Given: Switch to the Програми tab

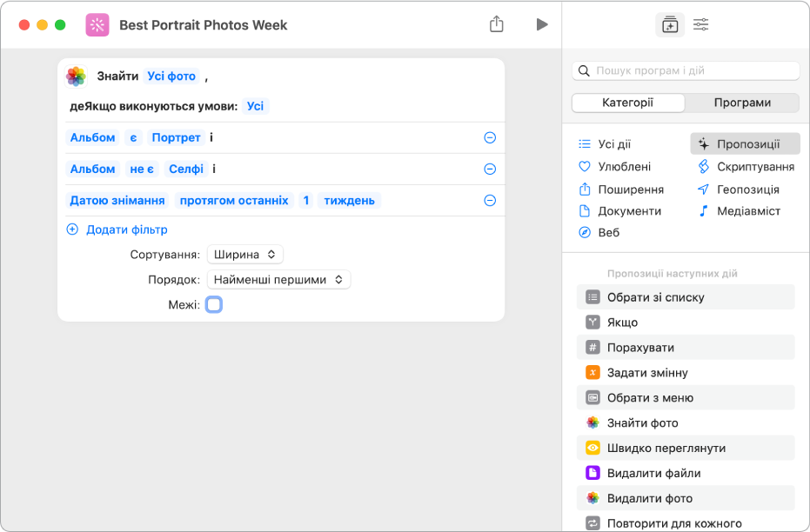Looking at the screenshot, I should [742, 103].
